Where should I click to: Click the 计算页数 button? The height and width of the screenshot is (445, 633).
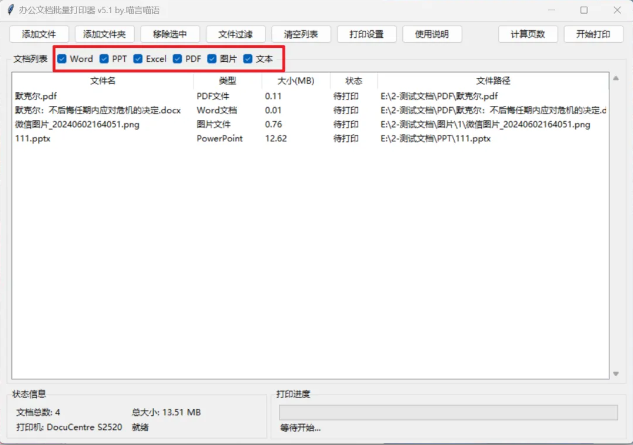tap(527, 34)
